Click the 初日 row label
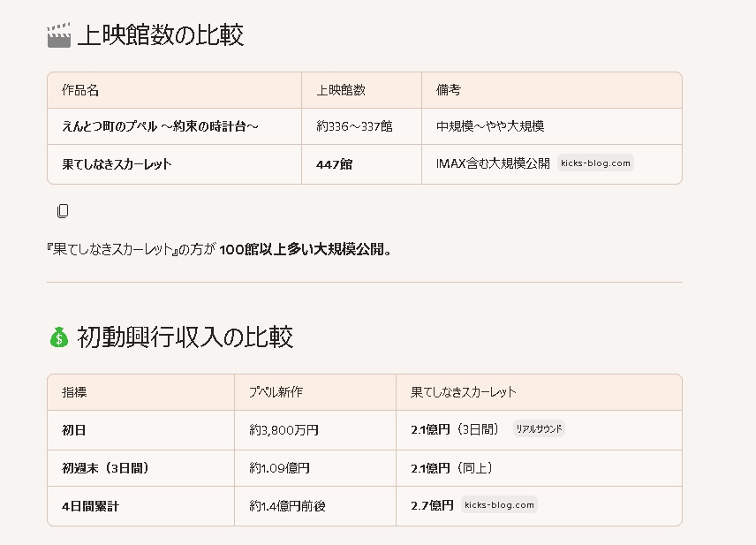The height and width of the screenshot is (545, 756). pos(74,430)
